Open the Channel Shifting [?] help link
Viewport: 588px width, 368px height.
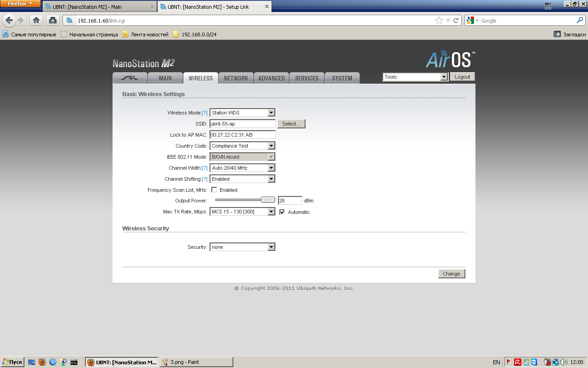[x=204, y=179]
